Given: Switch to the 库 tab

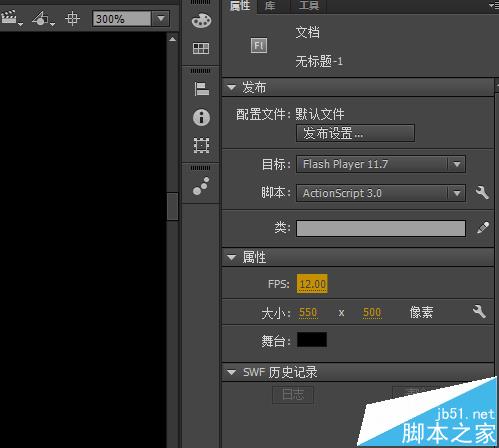Looking at the screenshot, I should [270, 6].
